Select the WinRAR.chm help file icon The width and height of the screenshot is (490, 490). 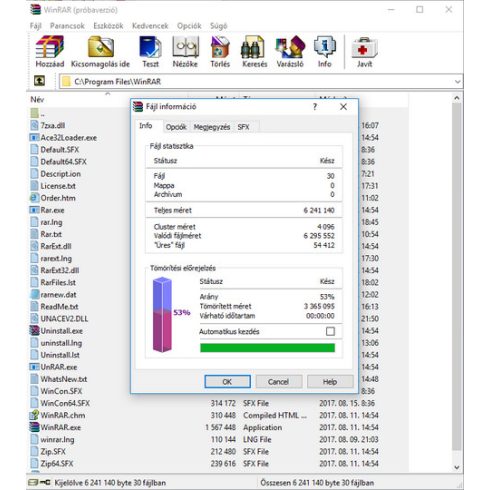34,415
